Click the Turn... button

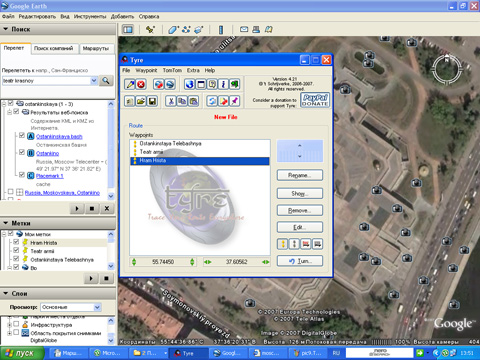point(300,261)
